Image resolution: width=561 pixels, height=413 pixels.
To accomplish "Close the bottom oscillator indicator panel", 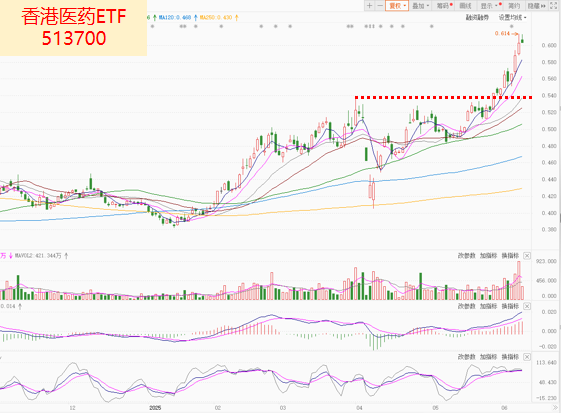I will [527, 357].
